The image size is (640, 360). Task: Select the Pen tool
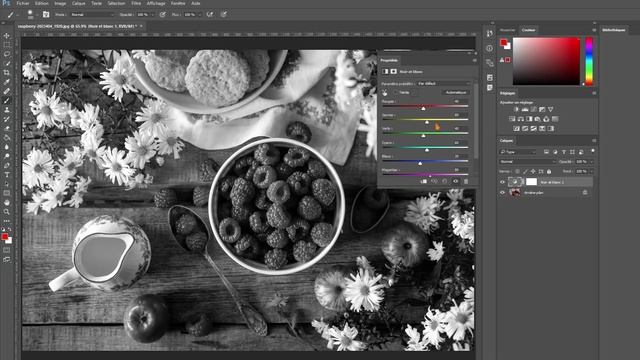coord(7,165)
